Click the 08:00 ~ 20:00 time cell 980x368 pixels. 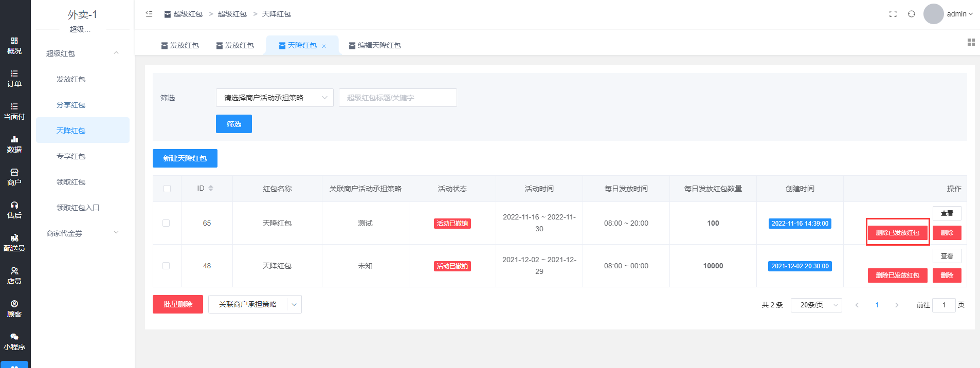[626, 223]
